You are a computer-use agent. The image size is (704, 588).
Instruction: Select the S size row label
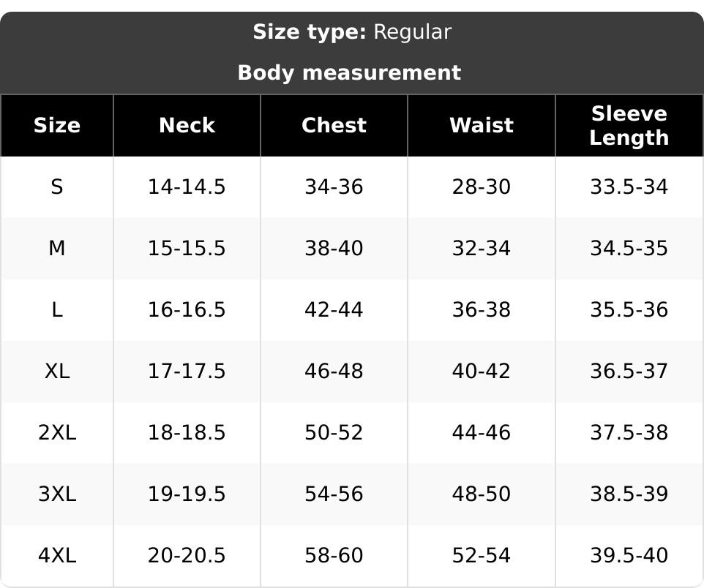57,186
